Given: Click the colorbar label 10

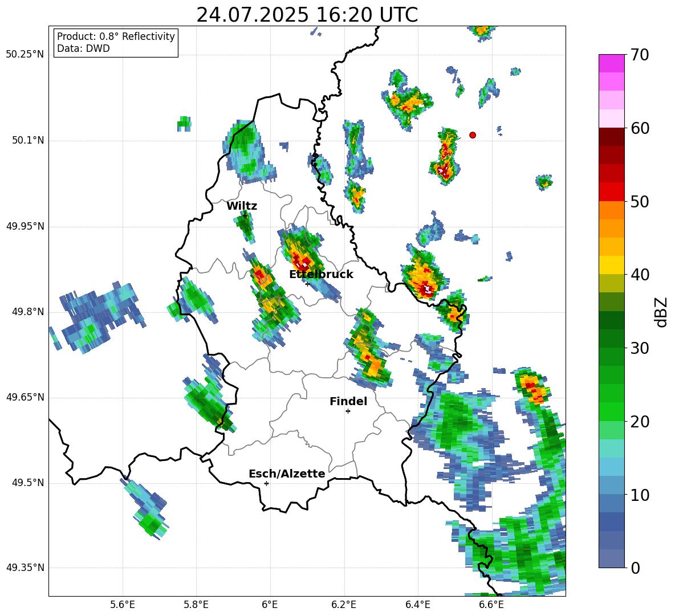Looking at the screenshot, I should click(639, 495).
